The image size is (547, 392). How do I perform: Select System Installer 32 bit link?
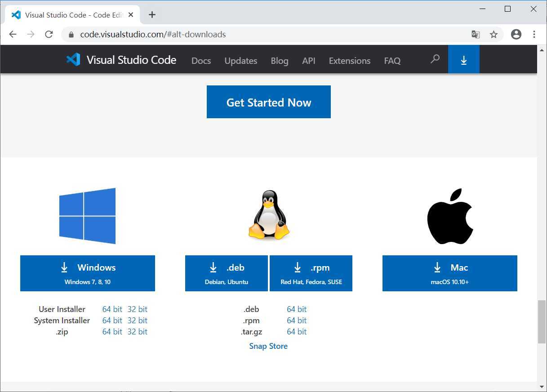tap(138, 321)
